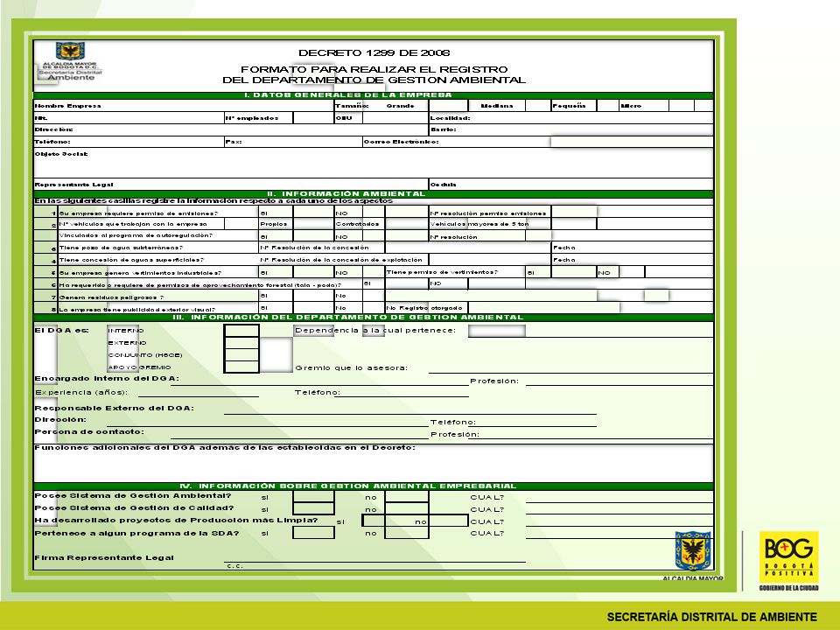Click 'Tiene permiso de vertimientos?' label
840x630 pixels.
tap(442, 272)
